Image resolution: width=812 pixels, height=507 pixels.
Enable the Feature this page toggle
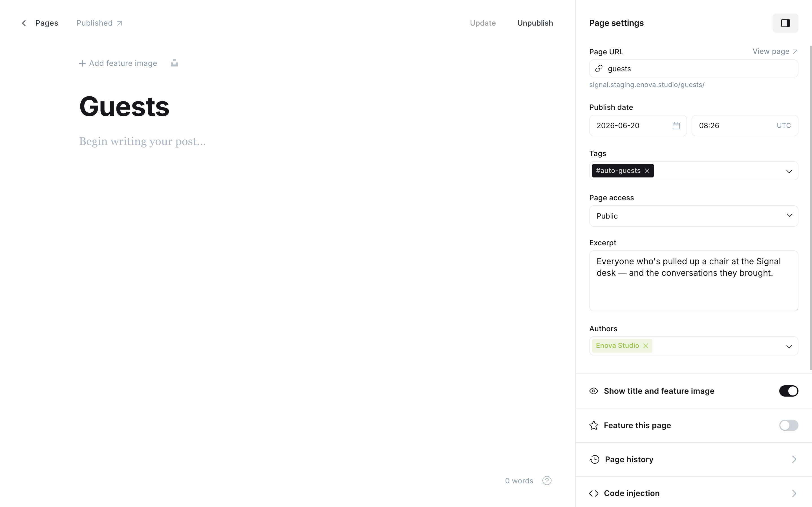coord(789,425)
